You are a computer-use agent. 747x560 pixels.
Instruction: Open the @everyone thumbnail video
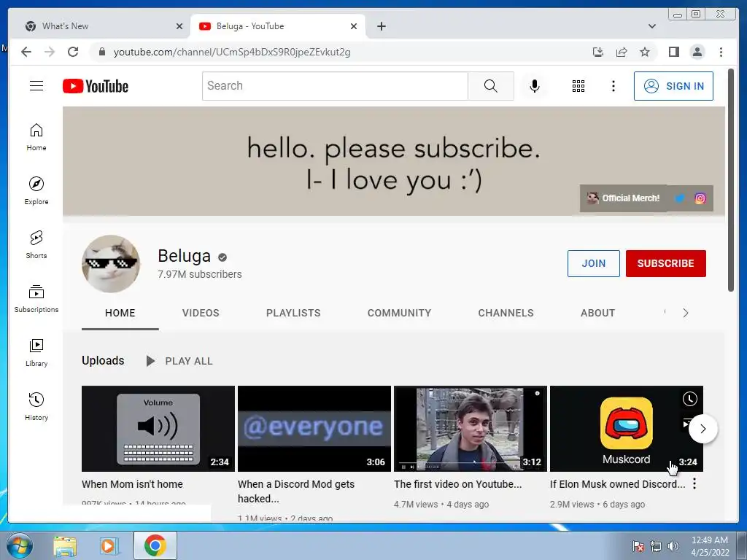coord(314,429)
